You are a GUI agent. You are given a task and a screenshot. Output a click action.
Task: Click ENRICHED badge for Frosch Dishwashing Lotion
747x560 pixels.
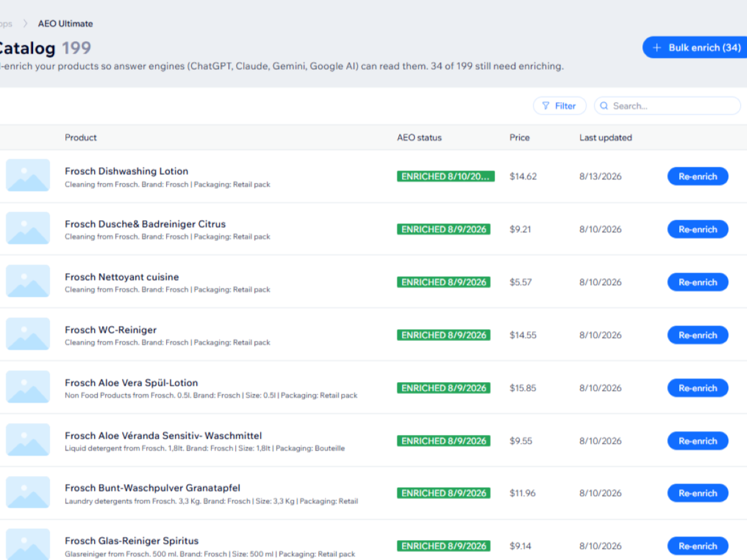[x=446, y=176]
